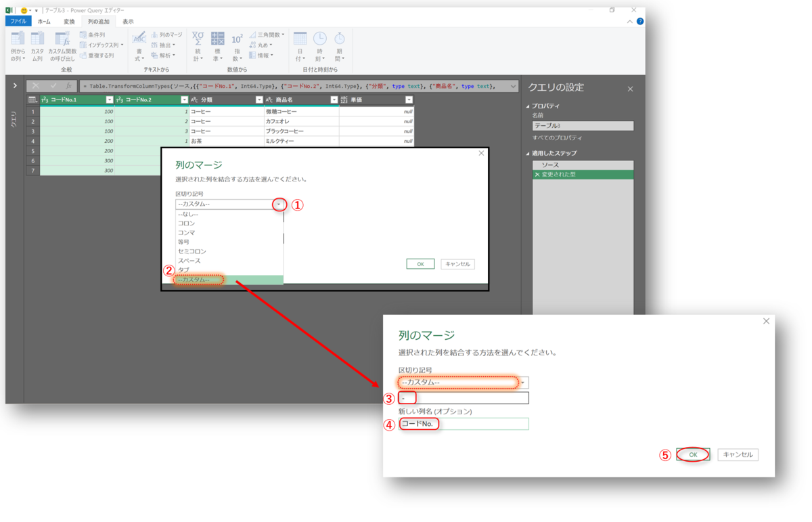Click the 分類 column ABC type icon

pyautogui.click(x=195, y=100)
